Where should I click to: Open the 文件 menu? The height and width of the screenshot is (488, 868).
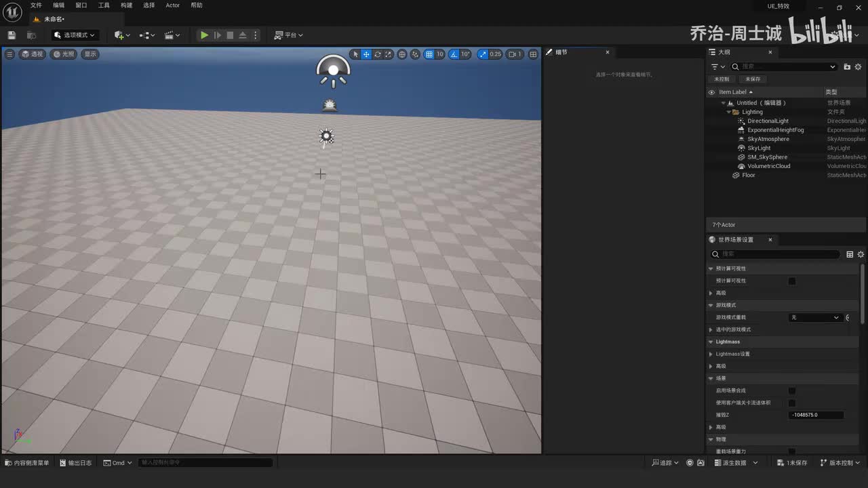coord(36,5)
